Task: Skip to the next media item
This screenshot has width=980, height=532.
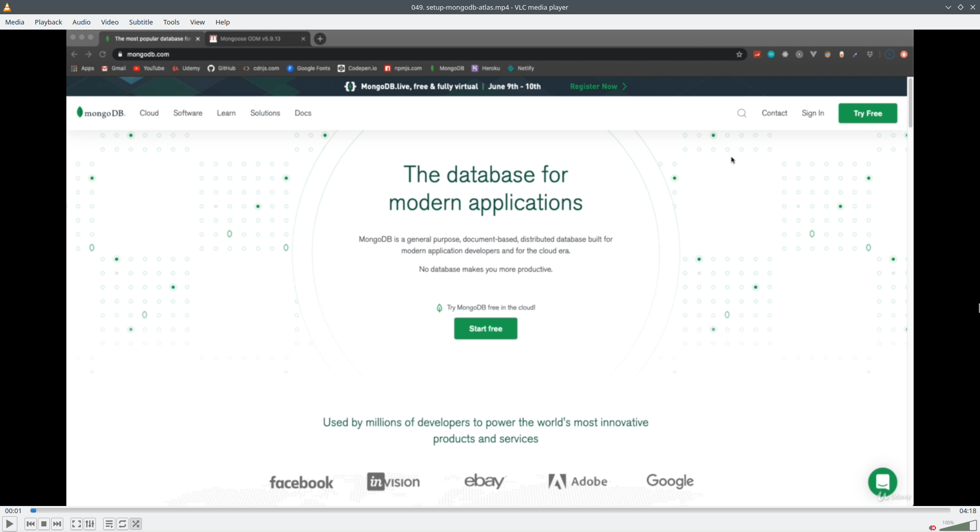Action: (x=57, y=524)
